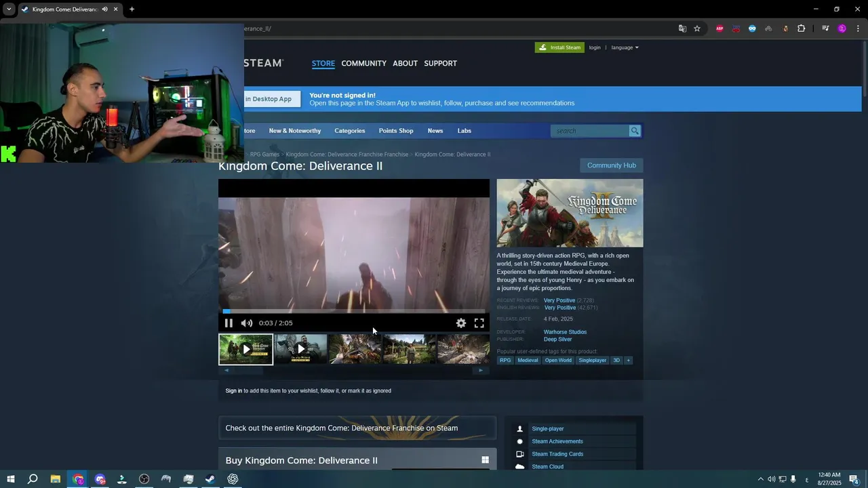Open OBS Studio from the taskbar
The width and height of the screenshot is (868, 488).
tap(144, 479)
